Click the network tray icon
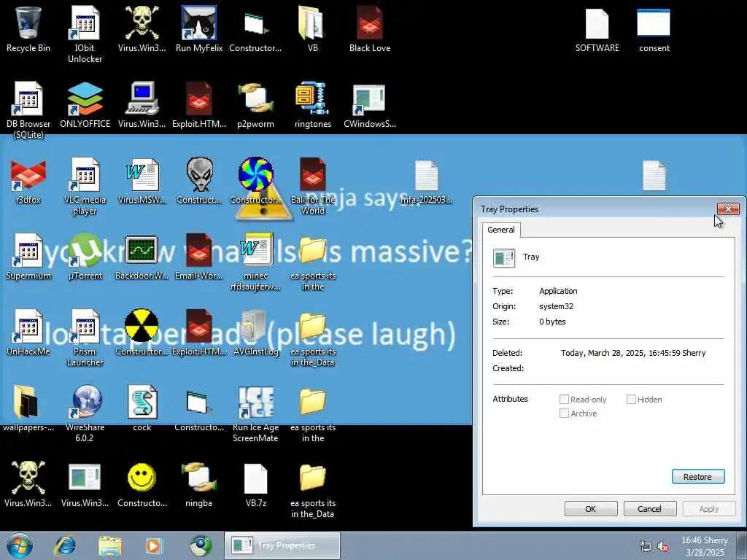747x560 pixels. [x=646, y=547]
